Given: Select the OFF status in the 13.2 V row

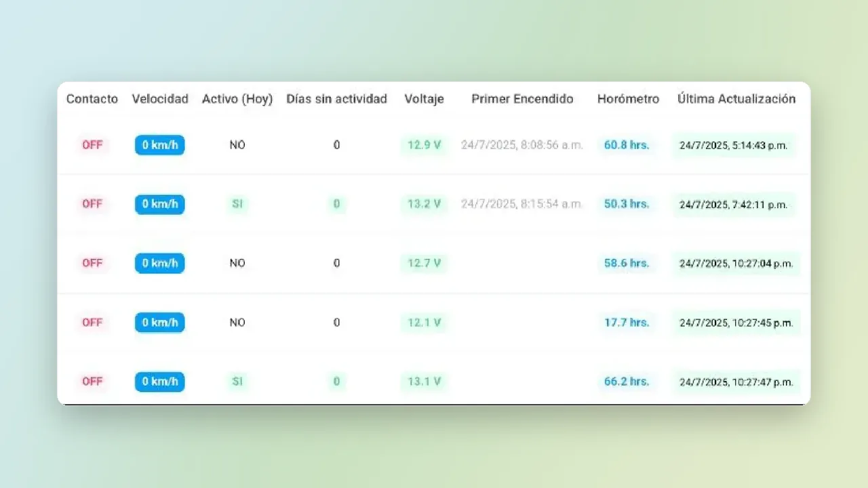Looking at the screenshot, I should click(92, 204).
